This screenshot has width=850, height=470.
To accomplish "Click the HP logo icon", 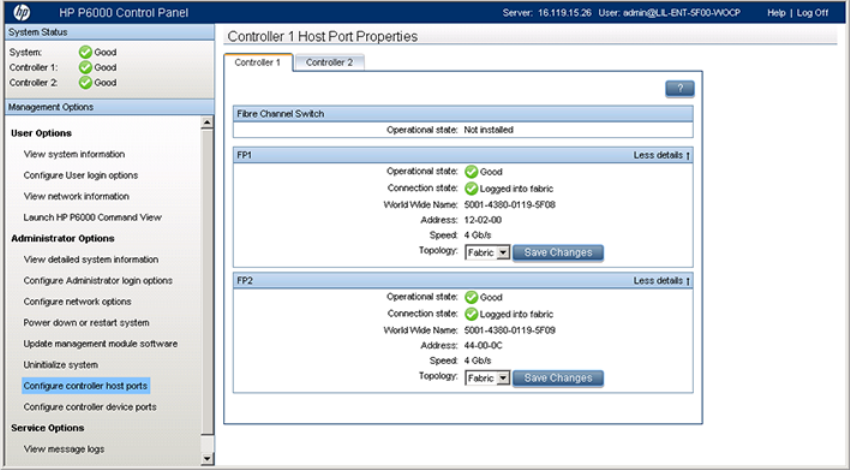I will [22, 12].
